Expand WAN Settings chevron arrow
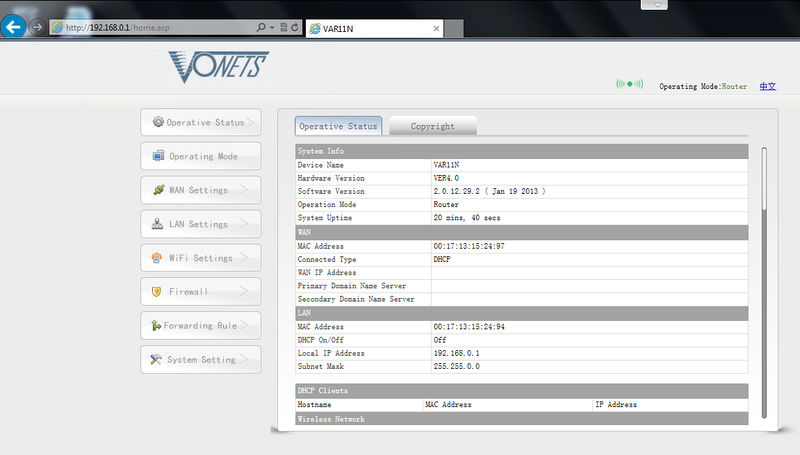This screenshot has height=455, width=800. click(244, 190)
